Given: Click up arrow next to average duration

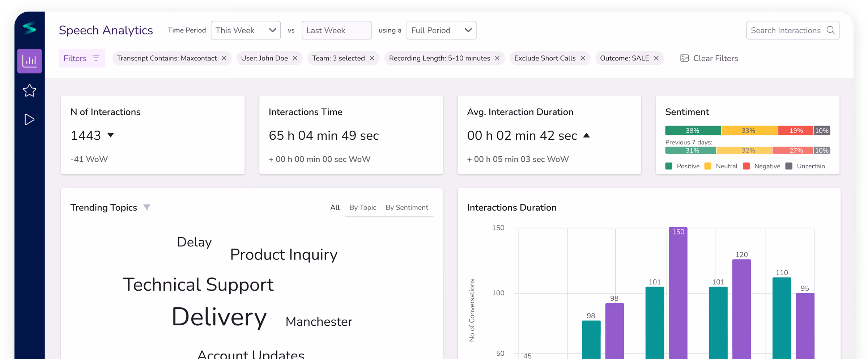Looking at the screenshot, I should 587,135.
